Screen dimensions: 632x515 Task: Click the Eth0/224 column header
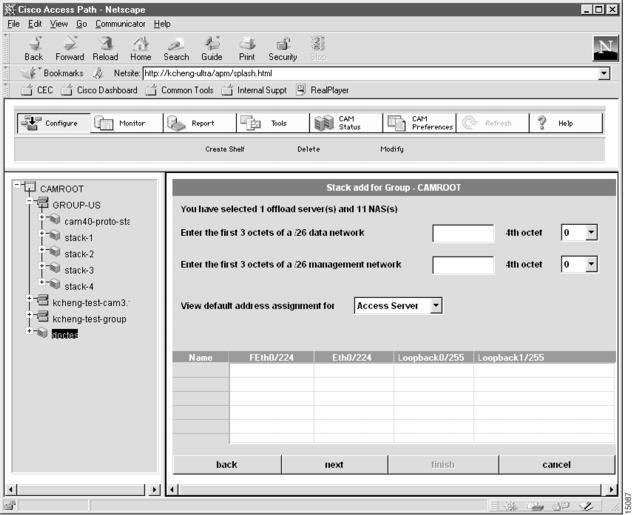click(352, 357)
